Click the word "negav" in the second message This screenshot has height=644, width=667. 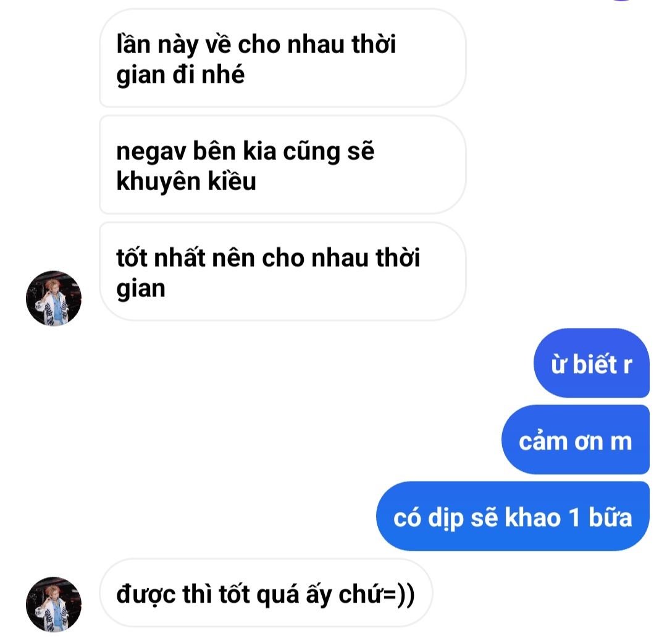[x=151, y=151]
